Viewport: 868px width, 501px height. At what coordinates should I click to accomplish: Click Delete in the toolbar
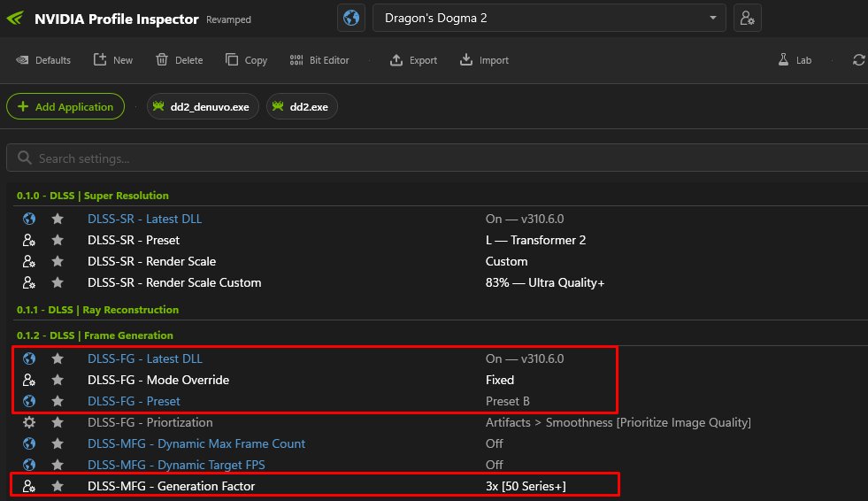point(180,60)
